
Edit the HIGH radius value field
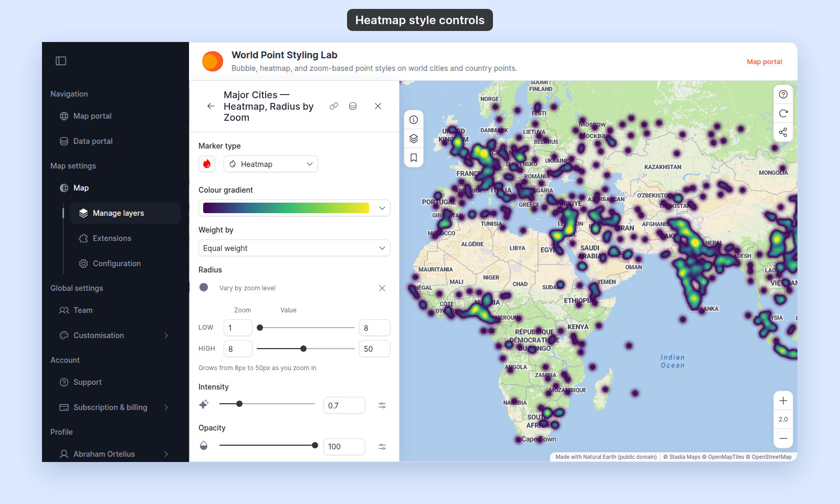tap(375, 349)
